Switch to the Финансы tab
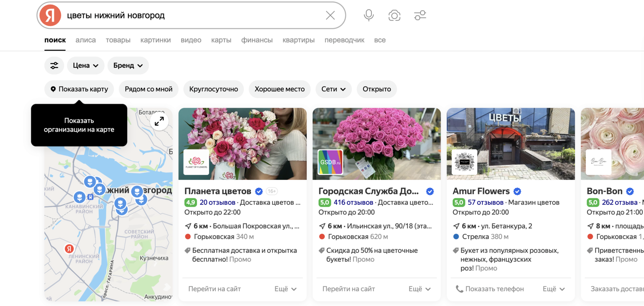 [257, 40]
